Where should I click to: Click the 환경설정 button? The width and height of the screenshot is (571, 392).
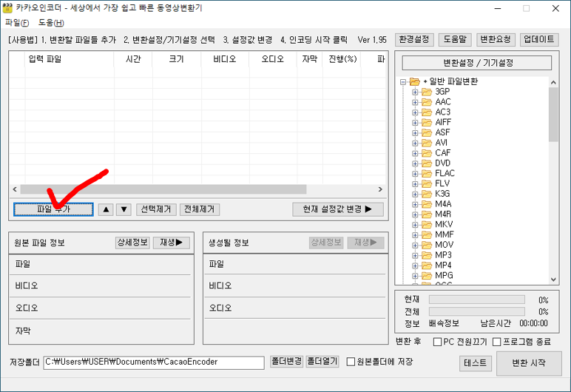click(x=414, y=39)
